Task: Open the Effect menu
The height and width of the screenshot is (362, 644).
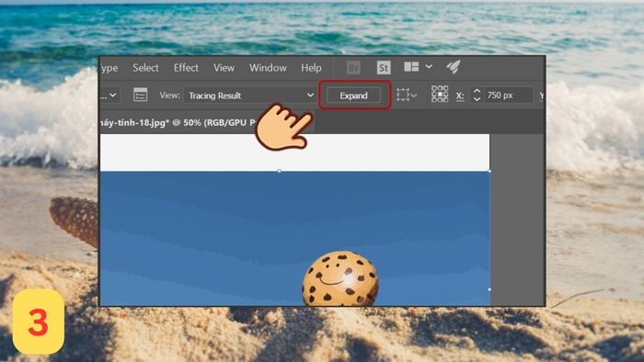Action: point(186,68)
